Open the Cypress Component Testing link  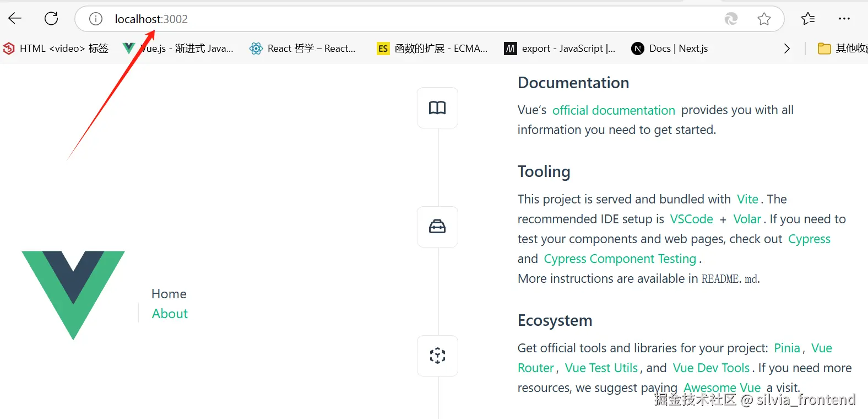620,259
